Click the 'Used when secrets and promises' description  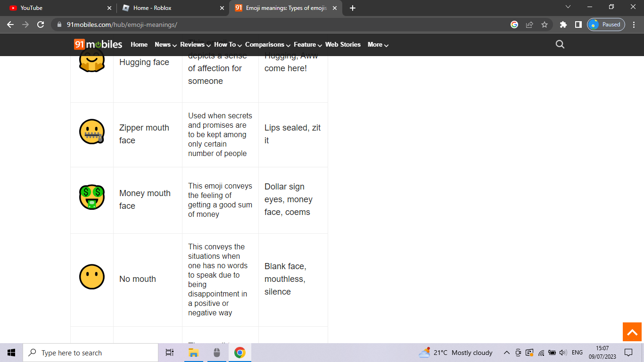click(x=220, y=135)
